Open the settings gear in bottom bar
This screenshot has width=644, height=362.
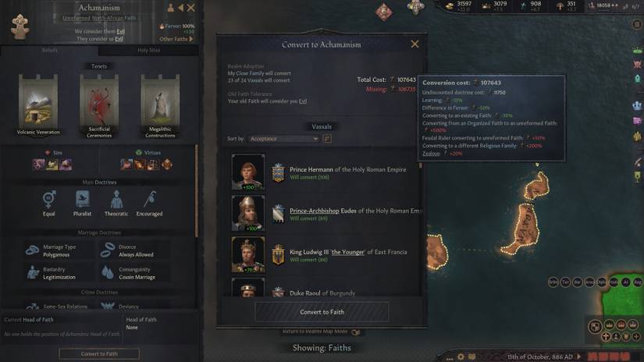click(461, 357)
